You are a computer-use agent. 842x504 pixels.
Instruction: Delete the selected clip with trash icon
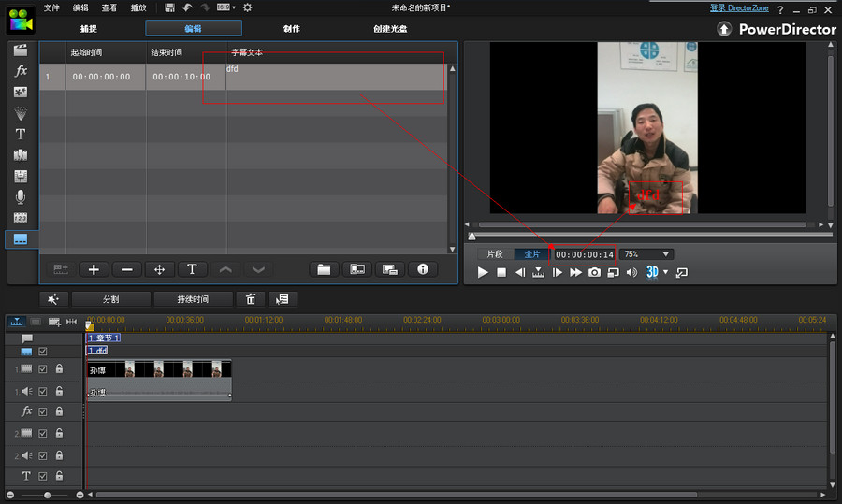[x=251, y=299]
